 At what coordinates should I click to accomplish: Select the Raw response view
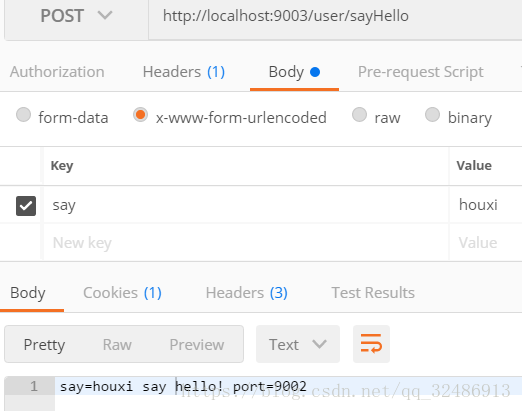click(x=117, y=345)
